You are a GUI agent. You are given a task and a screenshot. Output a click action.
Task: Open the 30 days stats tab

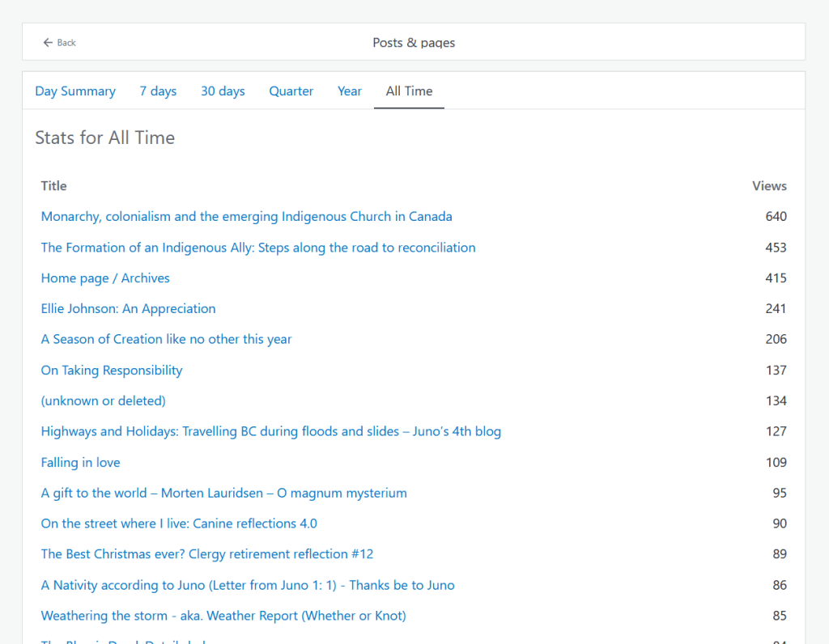[223, 91]
